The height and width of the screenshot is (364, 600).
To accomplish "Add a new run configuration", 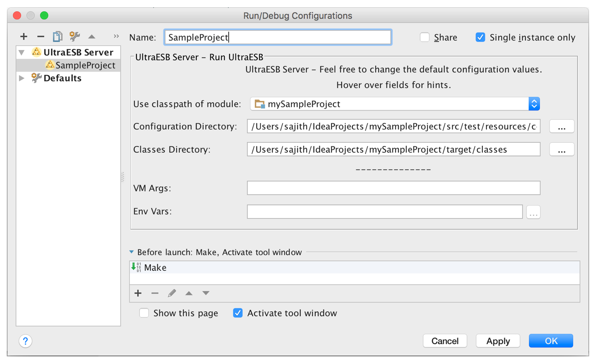I will coord(24,36).
